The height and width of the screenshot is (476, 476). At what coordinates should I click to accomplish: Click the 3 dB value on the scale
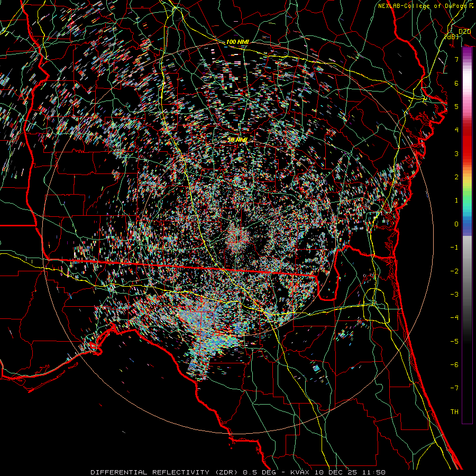tap(456, 153)
